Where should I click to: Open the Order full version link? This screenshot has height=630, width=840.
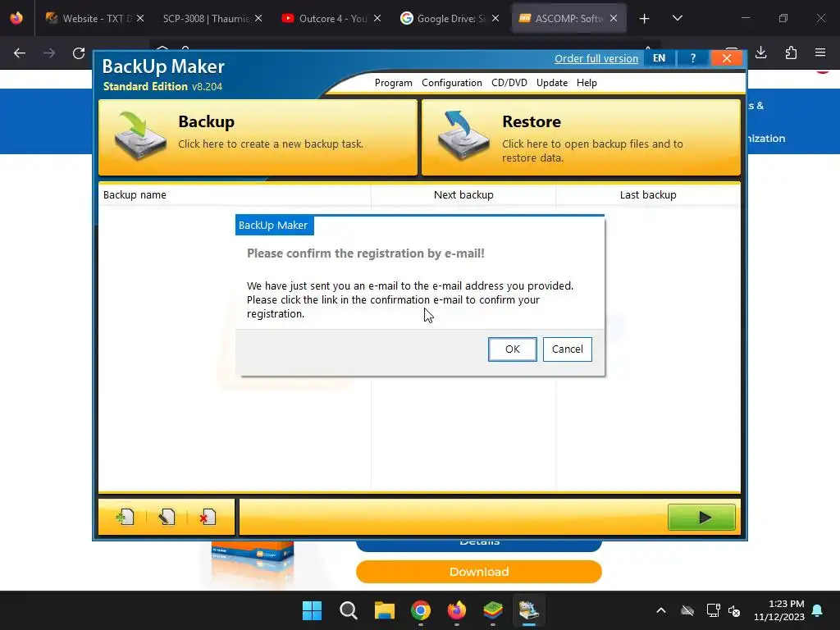coord(596,58)
